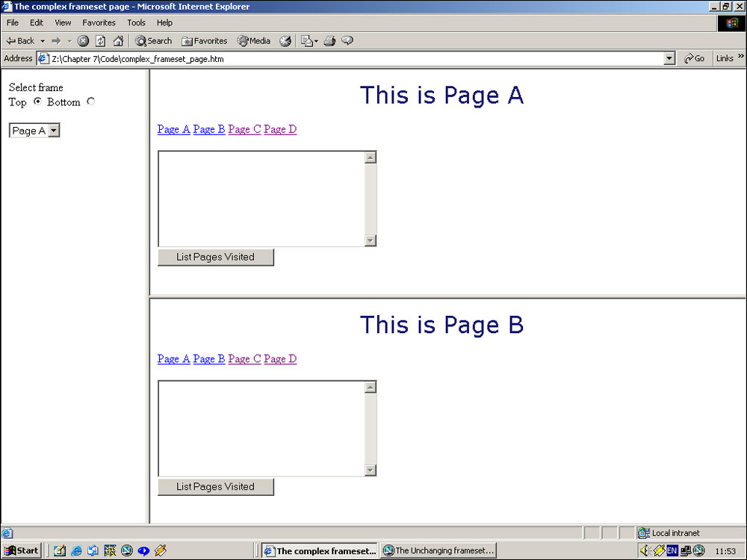
Task: Click inside the bottom frame text area
Action: 260,428
